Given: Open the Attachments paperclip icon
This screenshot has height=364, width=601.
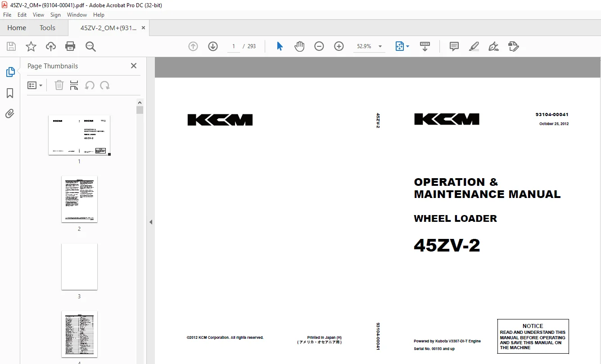Looking at the screenshot, I should (x=10, y=113).
